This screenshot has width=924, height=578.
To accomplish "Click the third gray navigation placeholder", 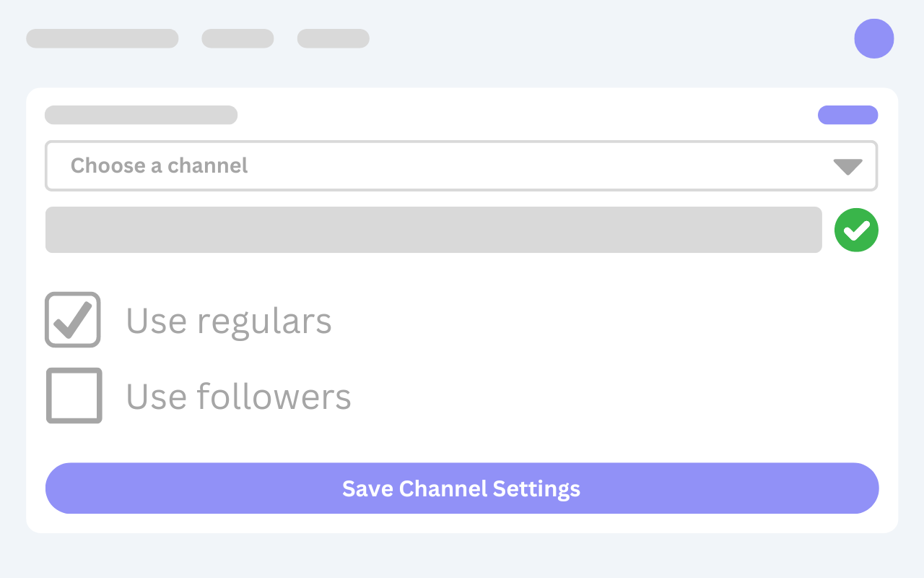I will point(333,38).
